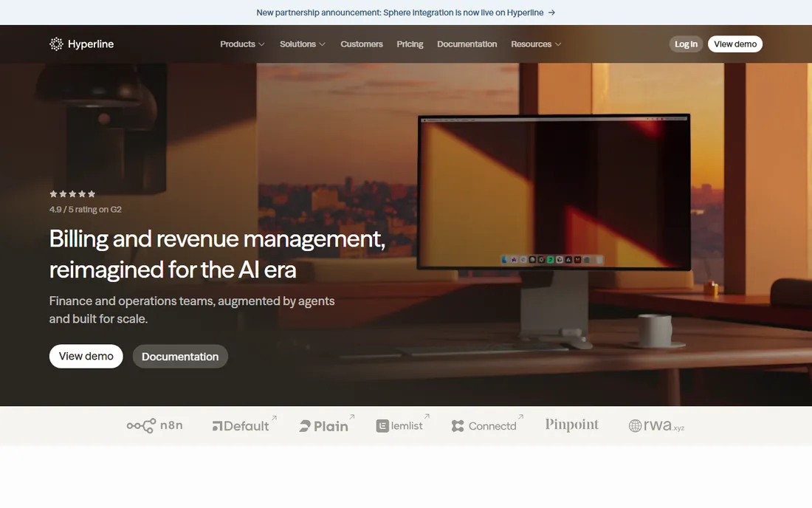Click View demo in the header

pos(734,44)
